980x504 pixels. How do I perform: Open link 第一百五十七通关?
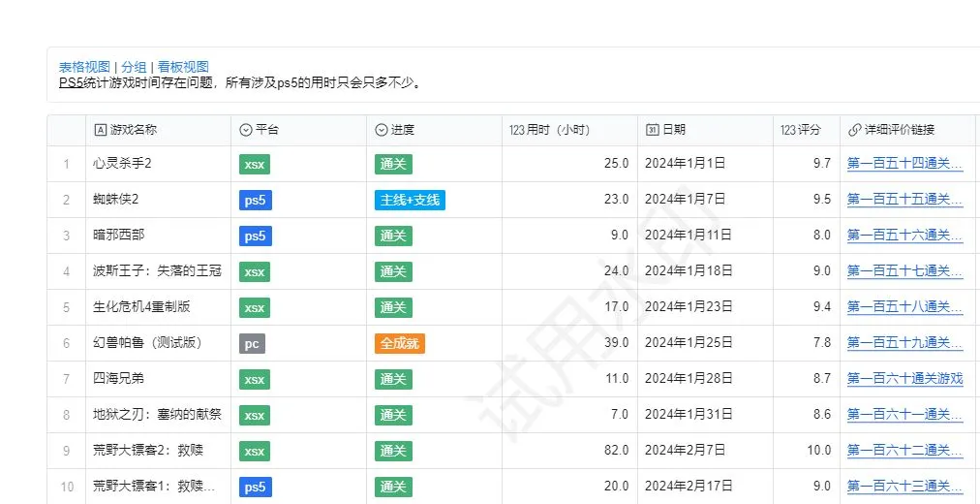coord(905,271)
